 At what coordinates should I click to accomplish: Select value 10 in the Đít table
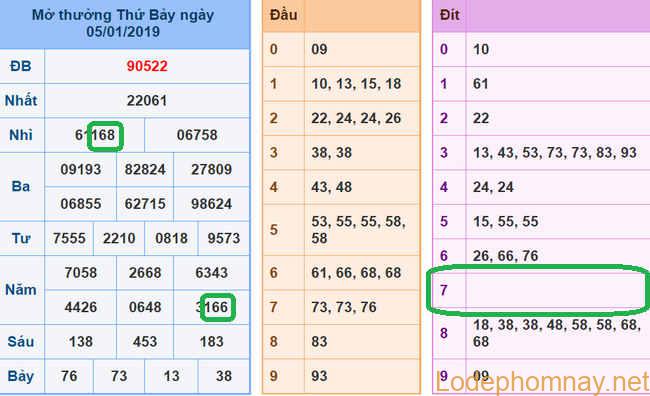481,49
